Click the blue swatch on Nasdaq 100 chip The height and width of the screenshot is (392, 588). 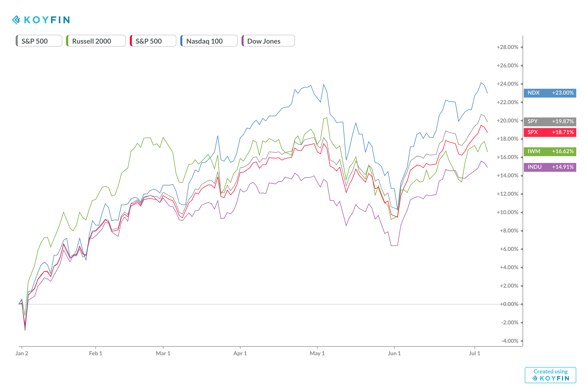point(182,41)
